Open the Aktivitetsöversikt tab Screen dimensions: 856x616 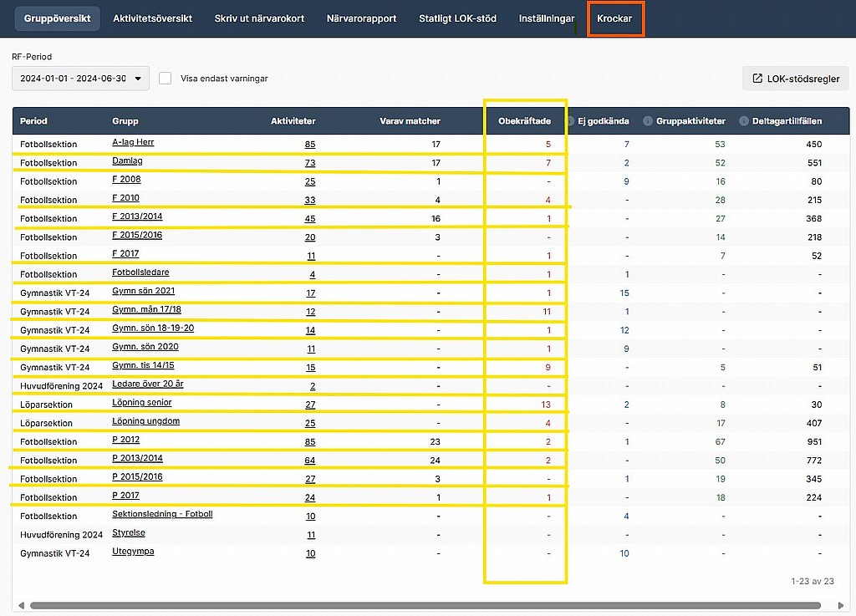coord(152,18)
